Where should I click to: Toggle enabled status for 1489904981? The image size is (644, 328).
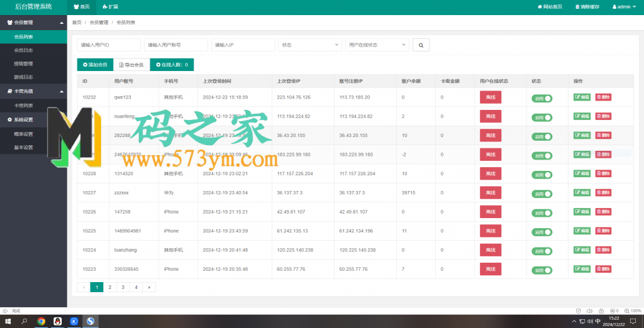tap(541, 232)
